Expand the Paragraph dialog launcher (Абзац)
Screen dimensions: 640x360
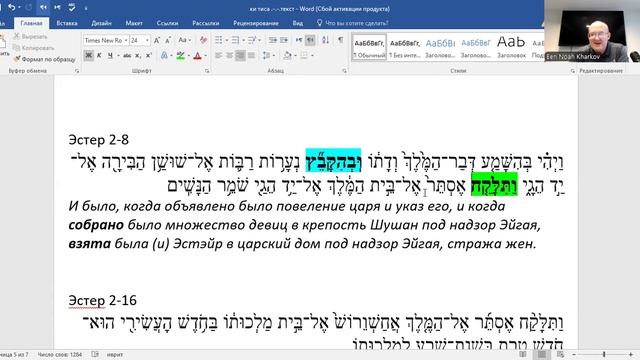point(344,71)
